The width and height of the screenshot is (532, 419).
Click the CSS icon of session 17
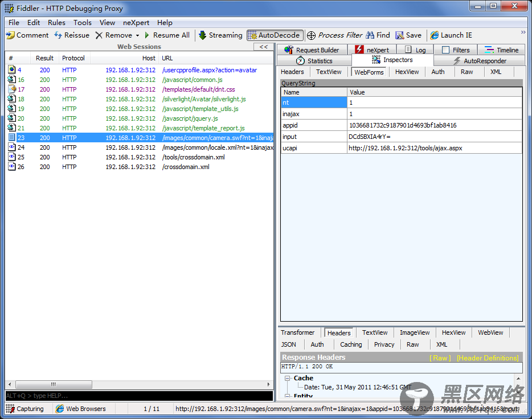12,89
